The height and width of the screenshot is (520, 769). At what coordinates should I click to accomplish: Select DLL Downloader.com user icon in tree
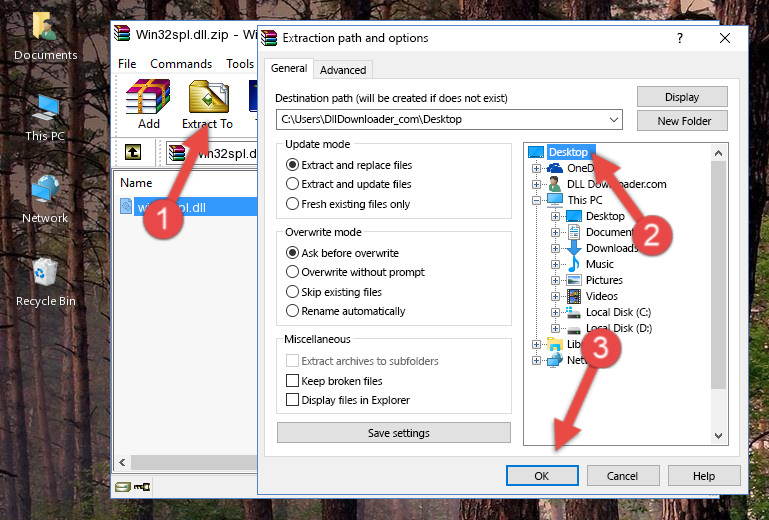tap(555, 184)
